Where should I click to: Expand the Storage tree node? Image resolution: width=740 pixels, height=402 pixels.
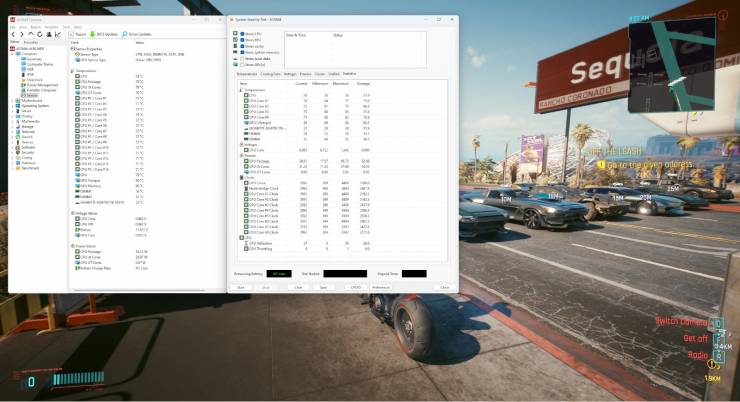12,126
